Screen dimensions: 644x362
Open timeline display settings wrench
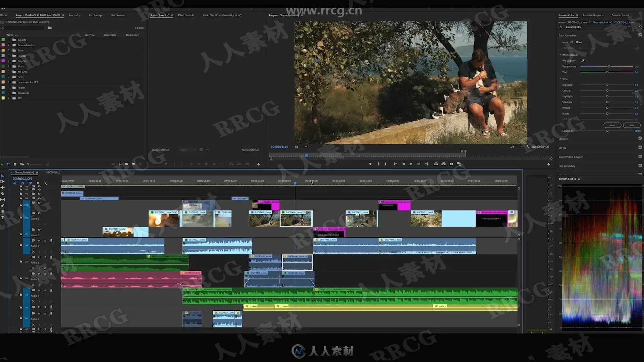click(x=45, y=183)
